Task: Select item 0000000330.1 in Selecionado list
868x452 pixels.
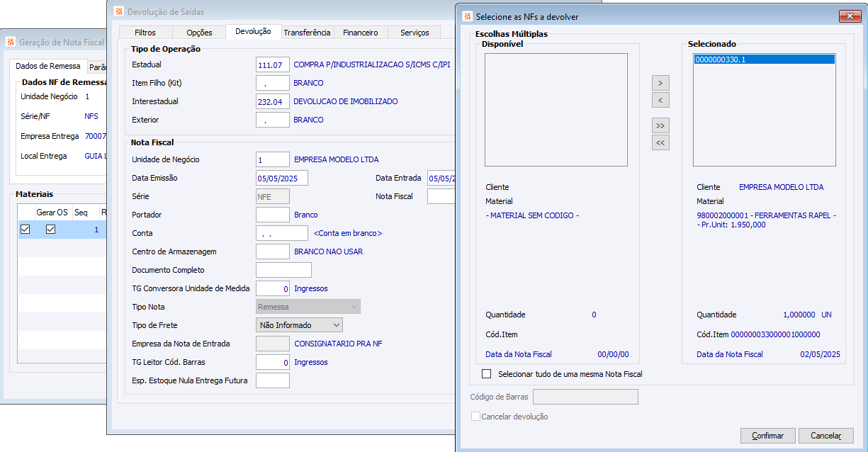Action: [x=765, y=60]
